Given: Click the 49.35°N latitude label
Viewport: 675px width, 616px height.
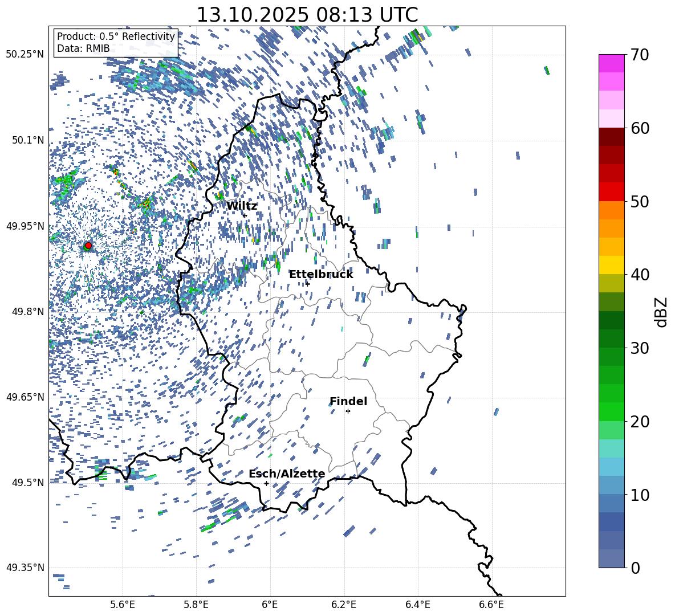Looking at the screenshot, I should click(x=25, y=568).
